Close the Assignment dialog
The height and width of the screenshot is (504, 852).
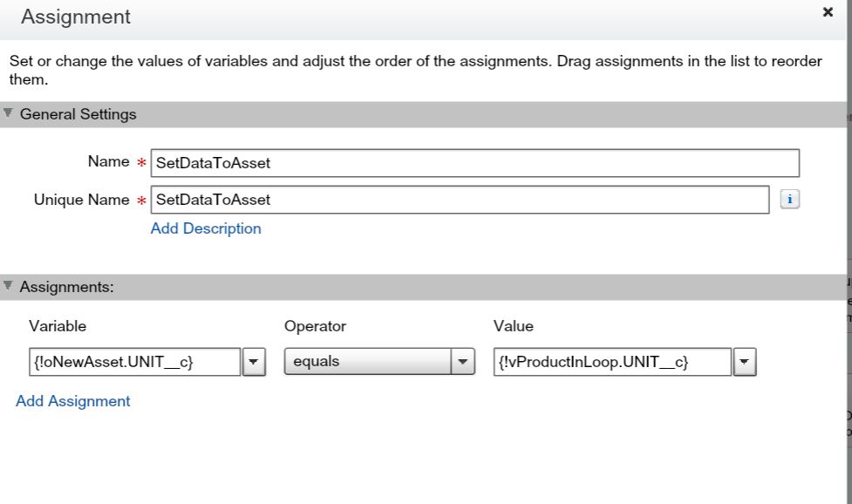pyautogui.click(x=828, y=12)
